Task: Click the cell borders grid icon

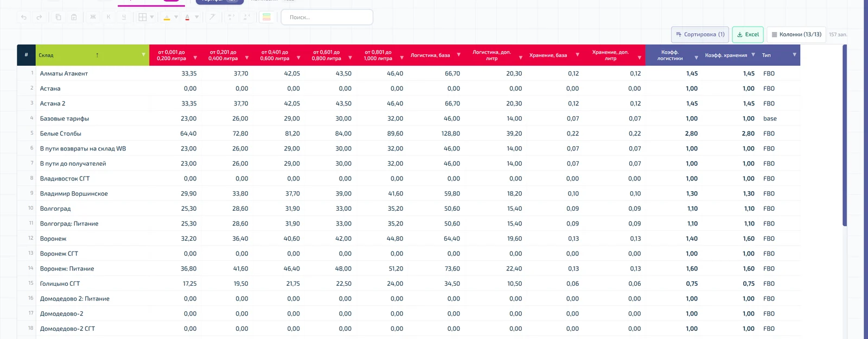Action: (142, 17)
